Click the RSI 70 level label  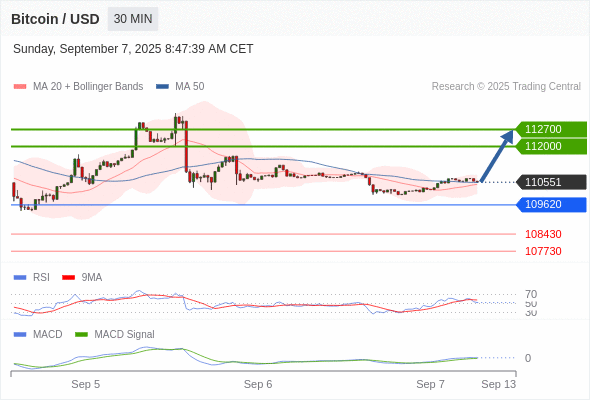coord(531,294)
